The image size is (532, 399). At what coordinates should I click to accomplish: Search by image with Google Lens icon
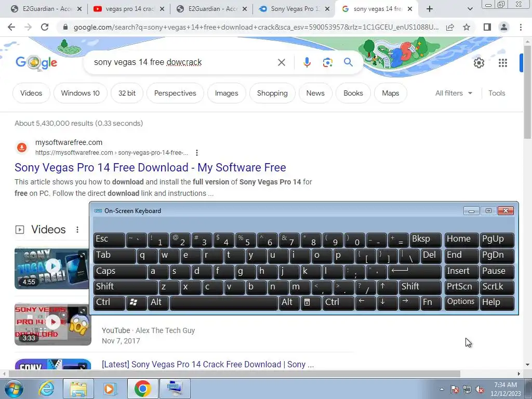pos(327,62)
